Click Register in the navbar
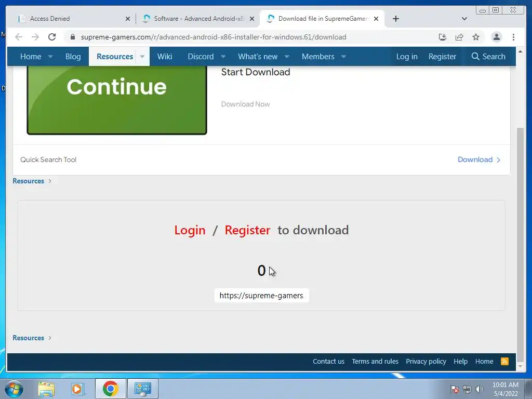The height and width of the screenshot is (399, 532). [x=442, y=56]
